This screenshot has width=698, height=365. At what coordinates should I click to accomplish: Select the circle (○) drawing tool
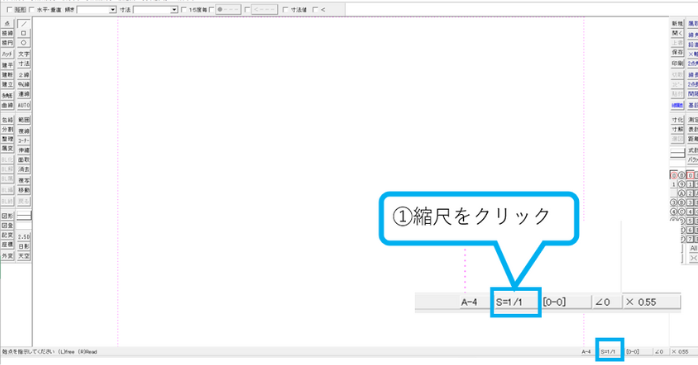[x=24, y=43]
